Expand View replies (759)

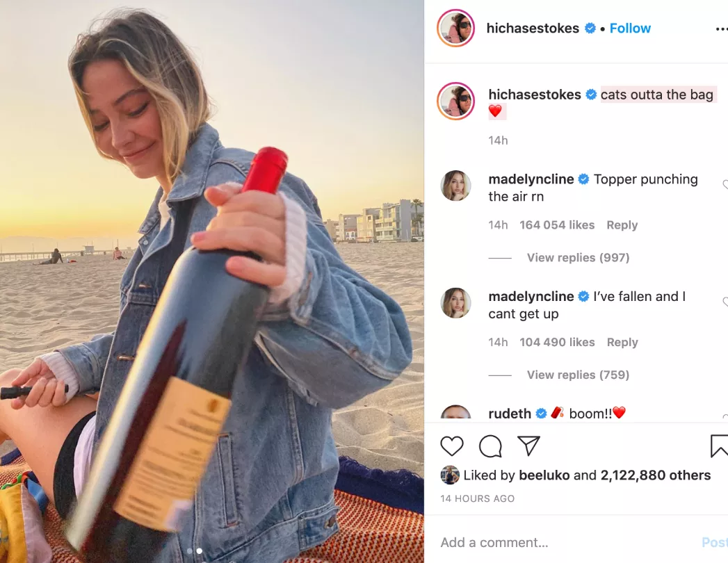(578, 375)
